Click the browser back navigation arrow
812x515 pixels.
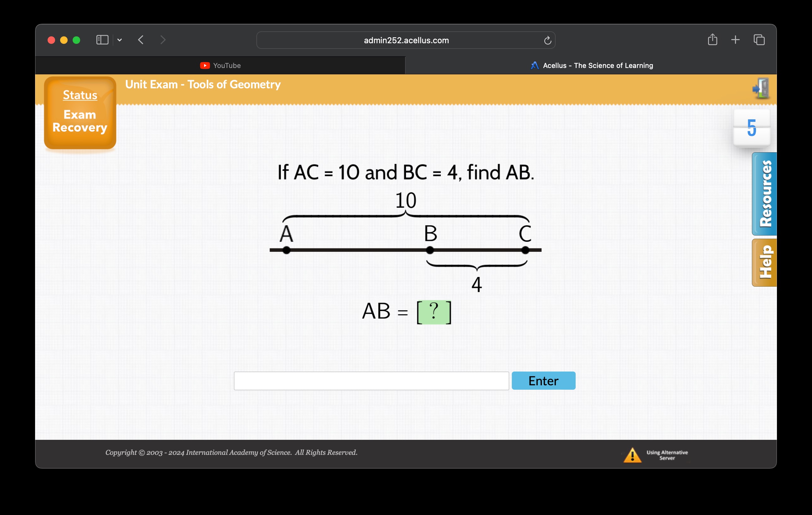click(x=140, y=40)
